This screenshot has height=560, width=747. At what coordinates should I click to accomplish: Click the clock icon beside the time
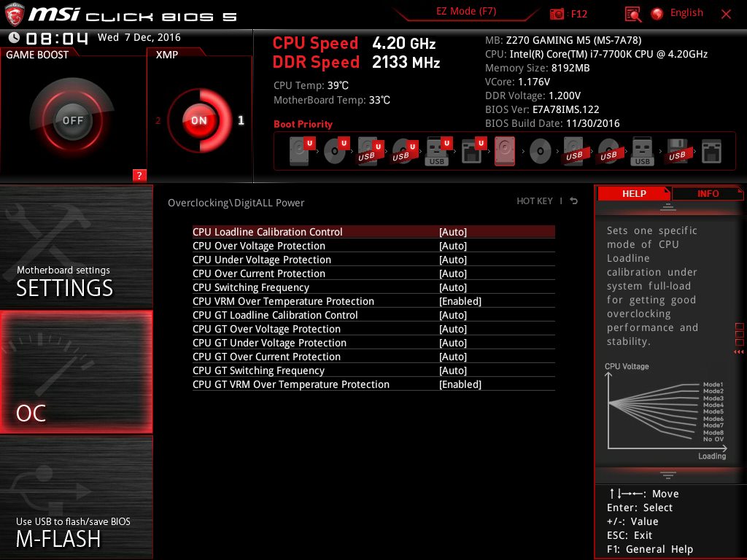pos(15,37)
